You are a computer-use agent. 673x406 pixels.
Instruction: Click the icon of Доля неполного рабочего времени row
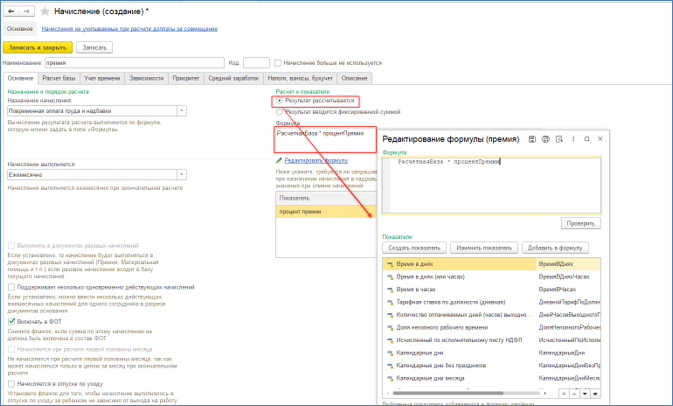[390, 328]
